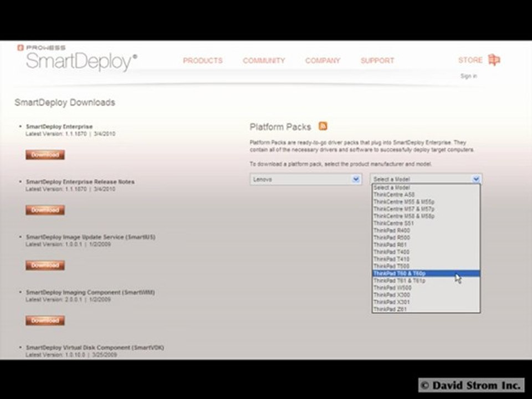Select ThinkPad R400 option

click(426, 231)
